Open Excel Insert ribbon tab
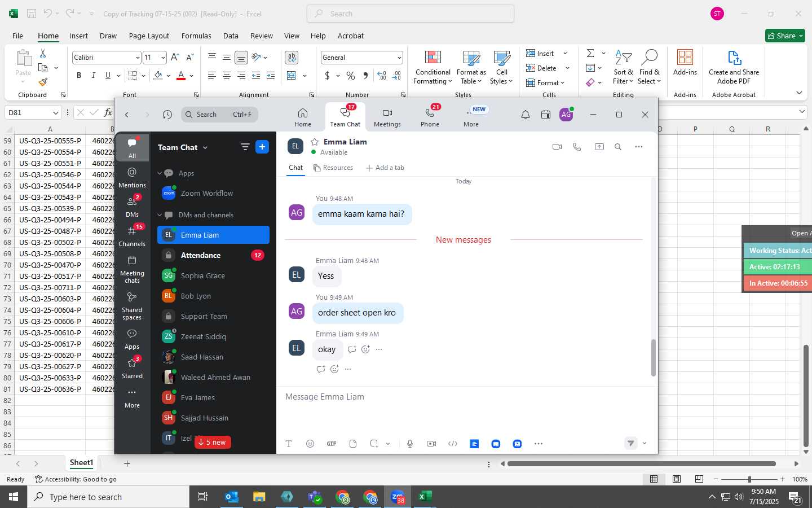Screen dimensions: 812x508 click(79, 36)
